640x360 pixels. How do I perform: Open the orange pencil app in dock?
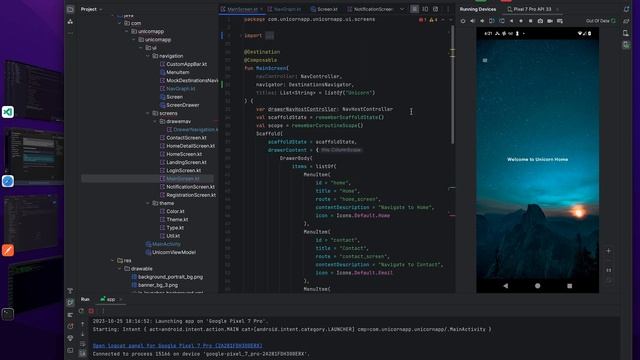[8, 250]
